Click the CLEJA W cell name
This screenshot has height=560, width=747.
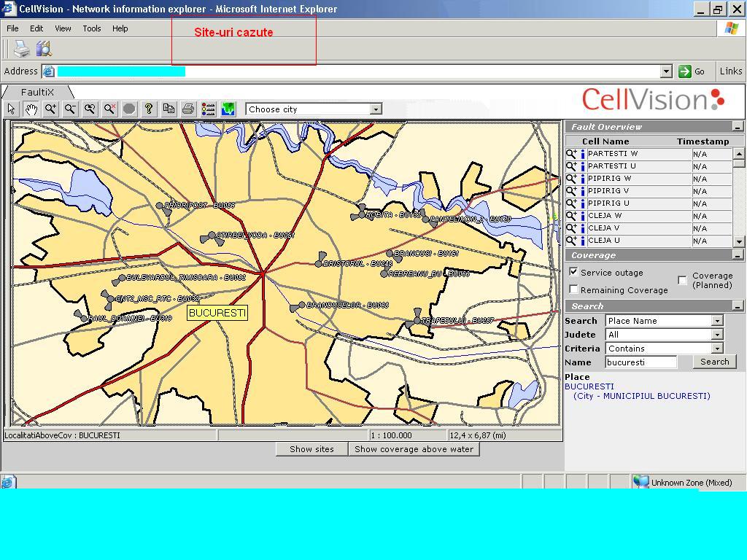(x=605, y=216)
